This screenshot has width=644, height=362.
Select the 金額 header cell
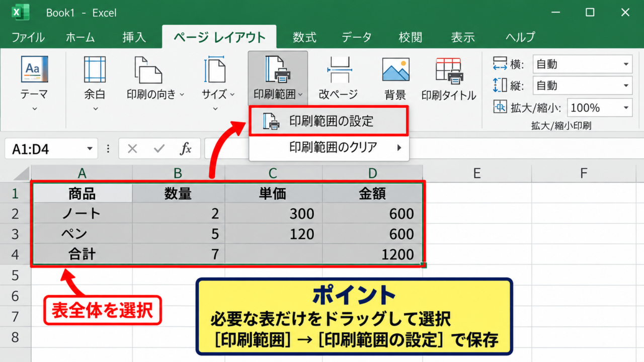tap(372, 194)
